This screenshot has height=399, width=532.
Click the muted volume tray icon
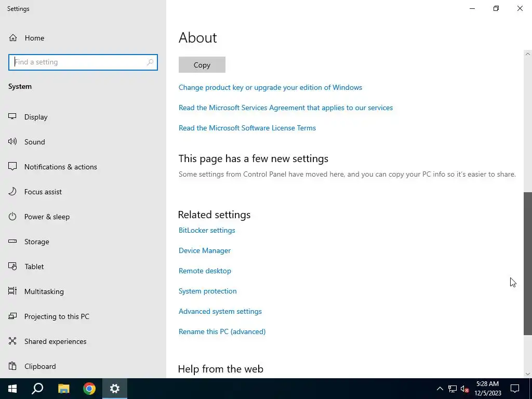point(465,389)
